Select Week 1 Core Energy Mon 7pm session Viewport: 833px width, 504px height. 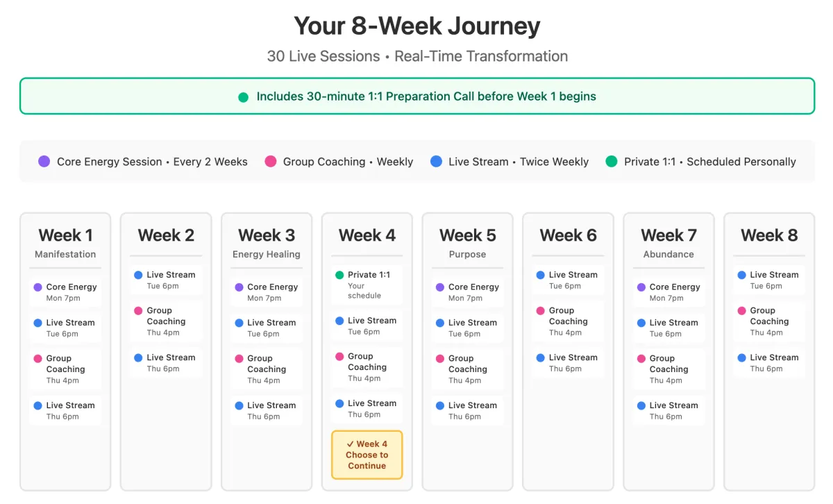point(65,292)
